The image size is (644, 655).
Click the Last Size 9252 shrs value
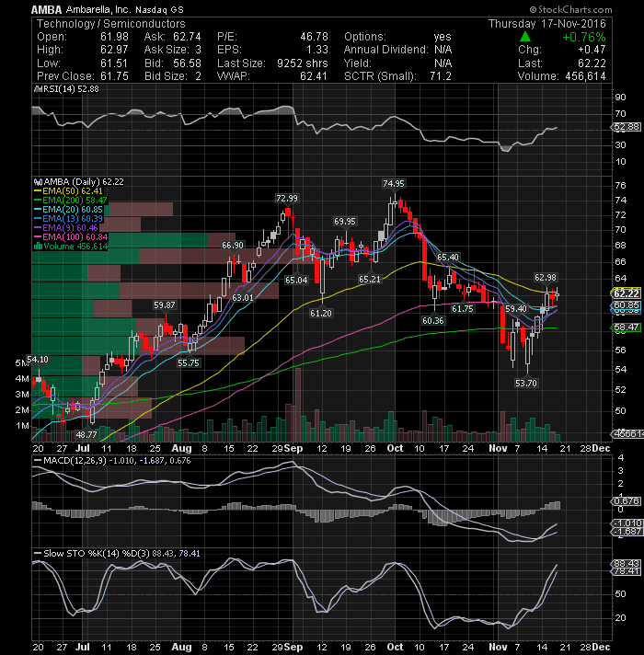303,63
